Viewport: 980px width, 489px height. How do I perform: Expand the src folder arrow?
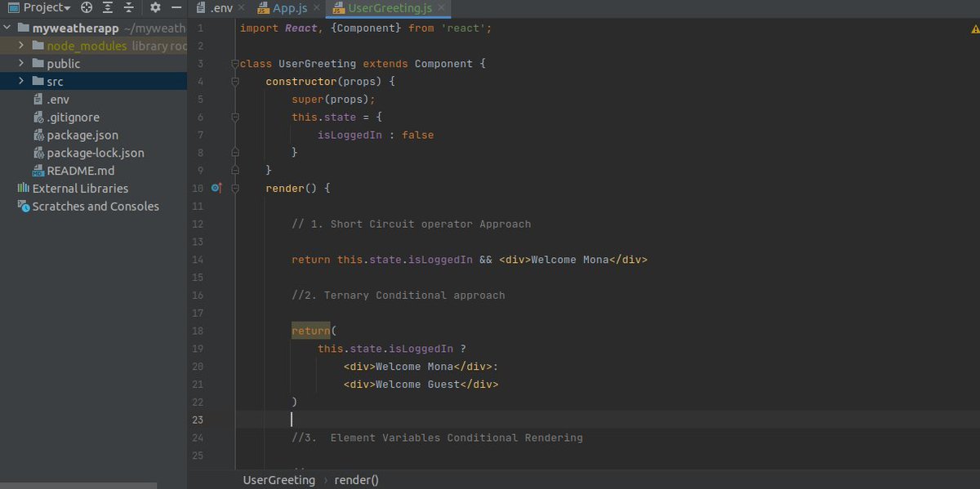[x=21, y=82]
